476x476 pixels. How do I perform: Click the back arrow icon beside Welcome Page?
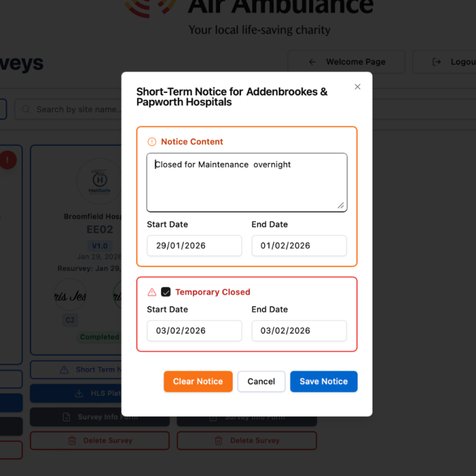(312, 62)
